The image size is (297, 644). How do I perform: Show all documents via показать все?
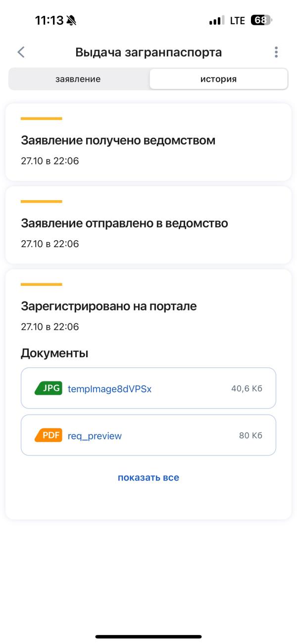[x=148, y=477]
